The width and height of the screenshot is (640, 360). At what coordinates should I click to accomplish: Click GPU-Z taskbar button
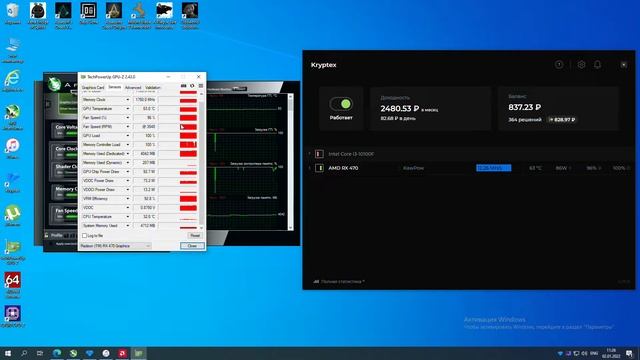139,353
